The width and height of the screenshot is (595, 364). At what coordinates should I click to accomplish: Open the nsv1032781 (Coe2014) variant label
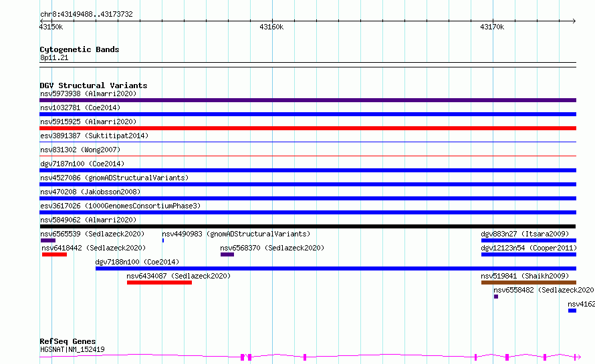pos(80,108)
